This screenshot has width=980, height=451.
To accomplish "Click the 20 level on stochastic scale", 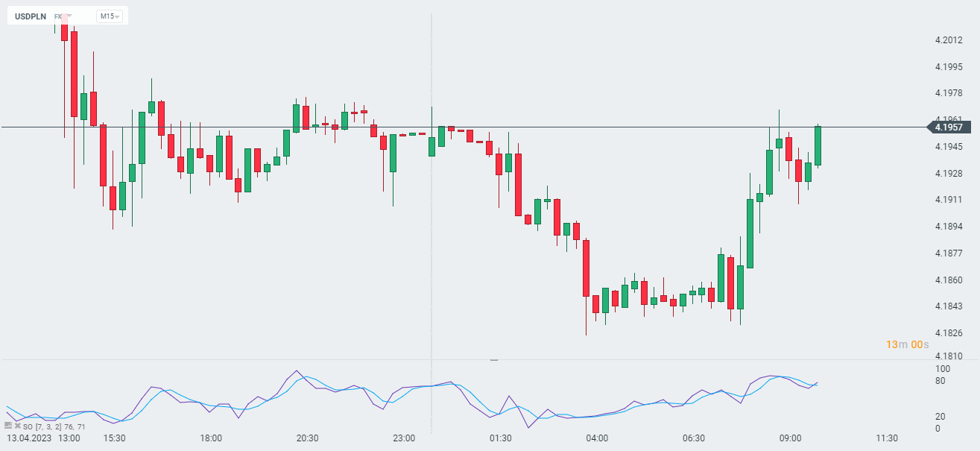I will 941,417.
